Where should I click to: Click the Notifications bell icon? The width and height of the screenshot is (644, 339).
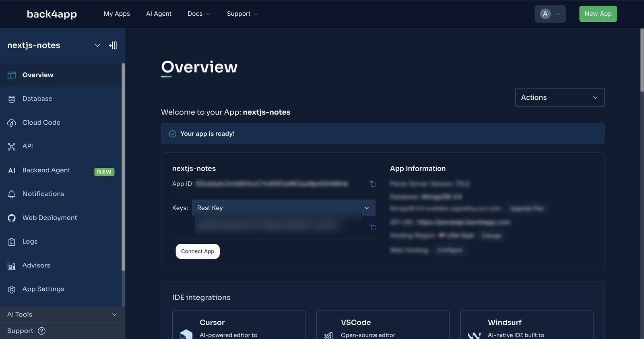[12, 194]
